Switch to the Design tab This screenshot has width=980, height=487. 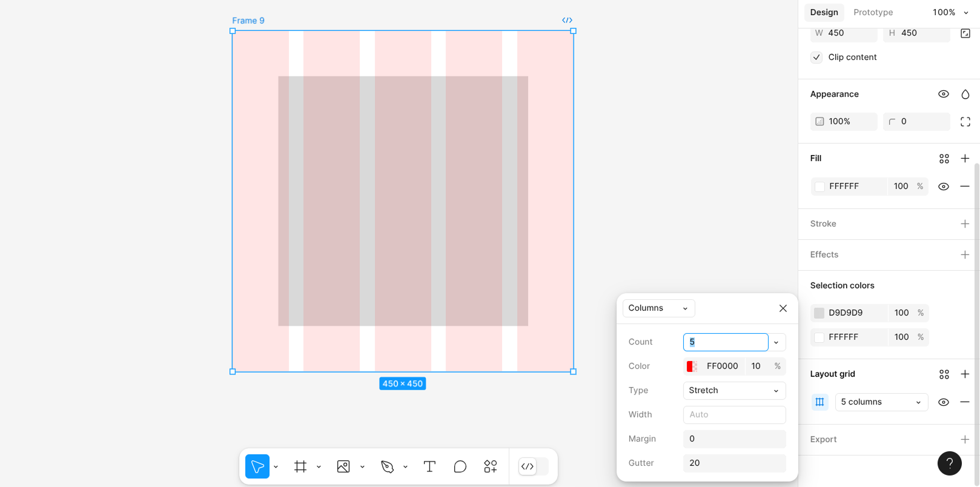824,12
